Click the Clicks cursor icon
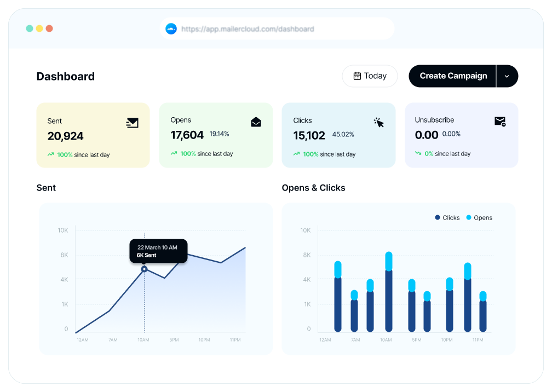The height and width of the screenshot is (392, 552). pyautogui.click(x=378, y=123)
